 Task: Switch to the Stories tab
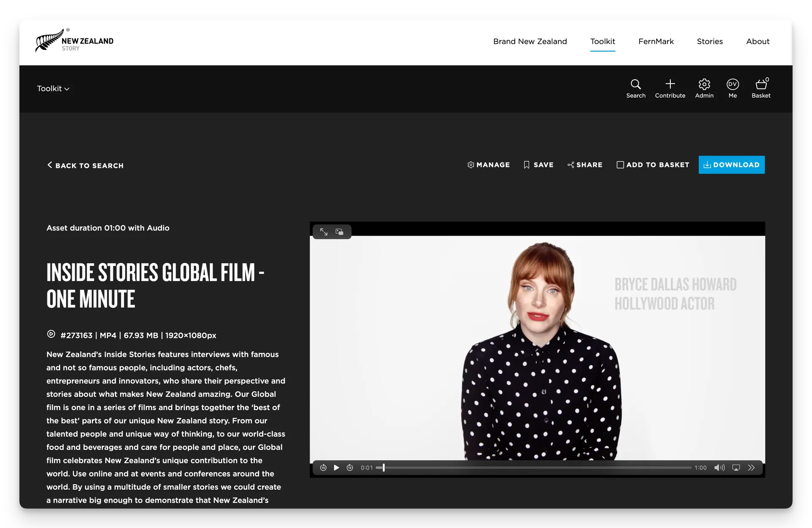(710, 41)
